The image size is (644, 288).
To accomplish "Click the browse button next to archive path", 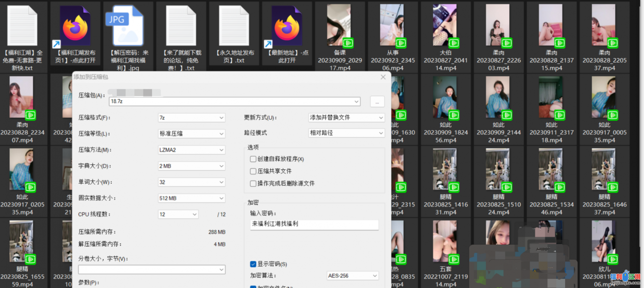I will [x=377, y=101].
